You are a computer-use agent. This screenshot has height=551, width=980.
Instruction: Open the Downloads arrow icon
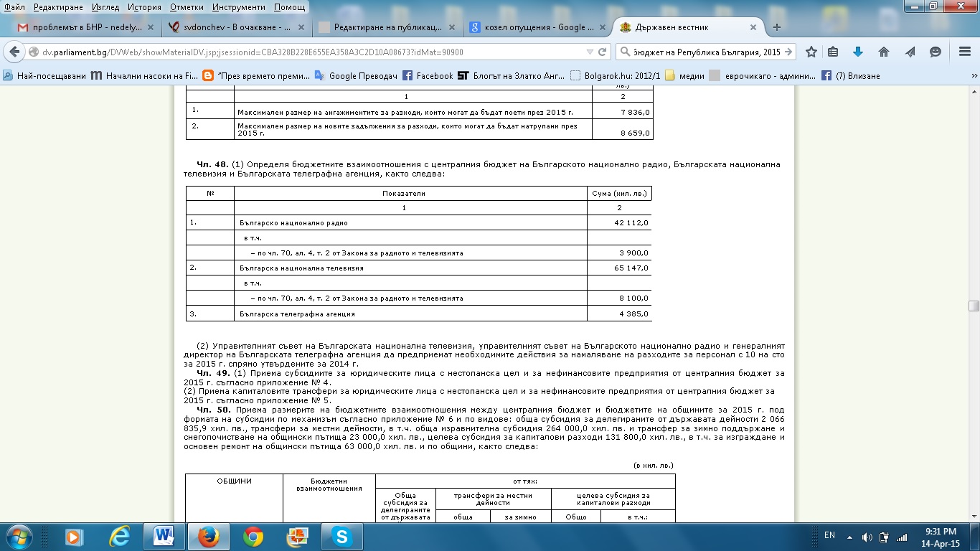click(x=857, y=52)
